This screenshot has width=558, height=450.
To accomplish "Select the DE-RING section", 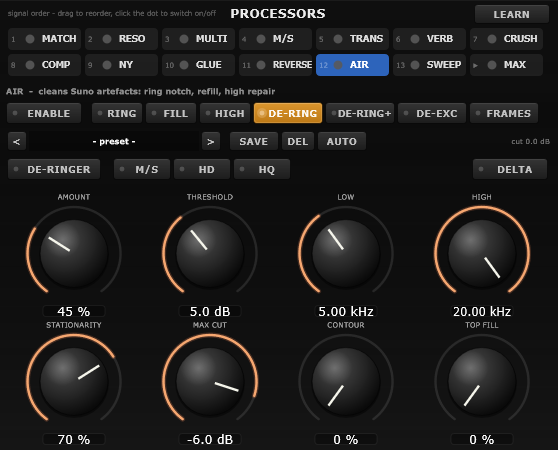I will click(x=288, y=113).
